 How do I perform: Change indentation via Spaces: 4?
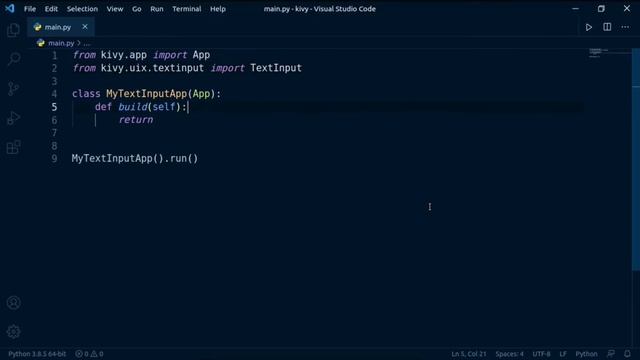point(509,354)
